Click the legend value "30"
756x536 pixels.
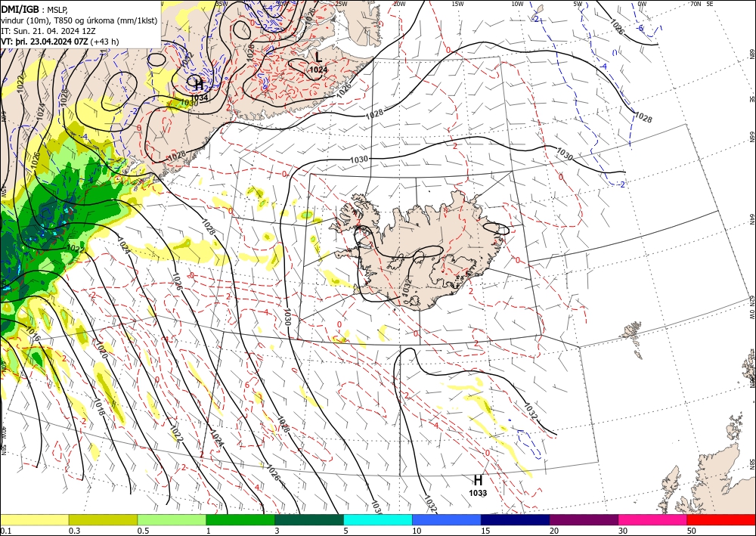pyautogui.click(x=623, y=531)
